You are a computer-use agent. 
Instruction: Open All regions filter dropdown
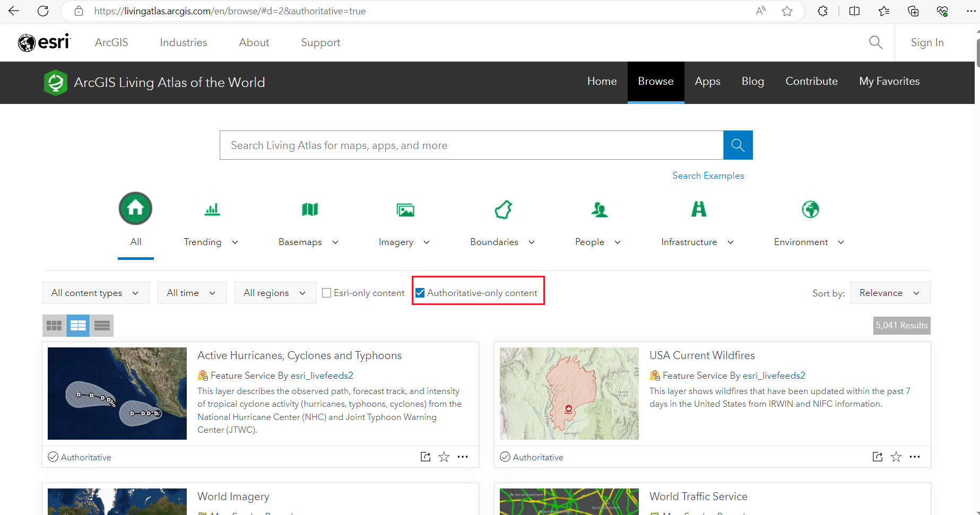tap(275, 293)
